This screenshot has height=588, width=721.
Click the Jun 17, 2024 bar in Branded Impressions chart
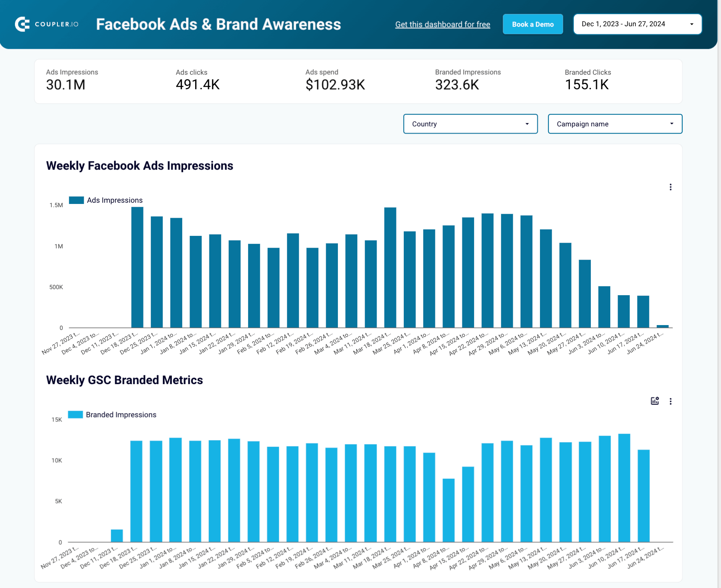644,496
